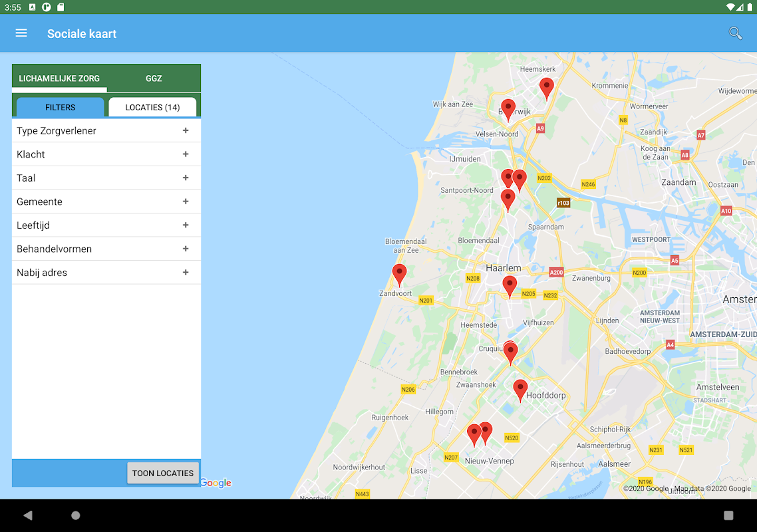Click the Sociale kaart title
The image size is (757, 532).
click(x=82, y=34)
